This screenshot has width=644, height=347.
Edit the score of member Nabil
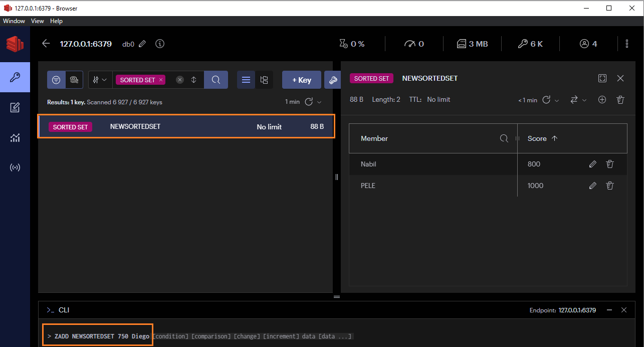click(x=593, y=164)
